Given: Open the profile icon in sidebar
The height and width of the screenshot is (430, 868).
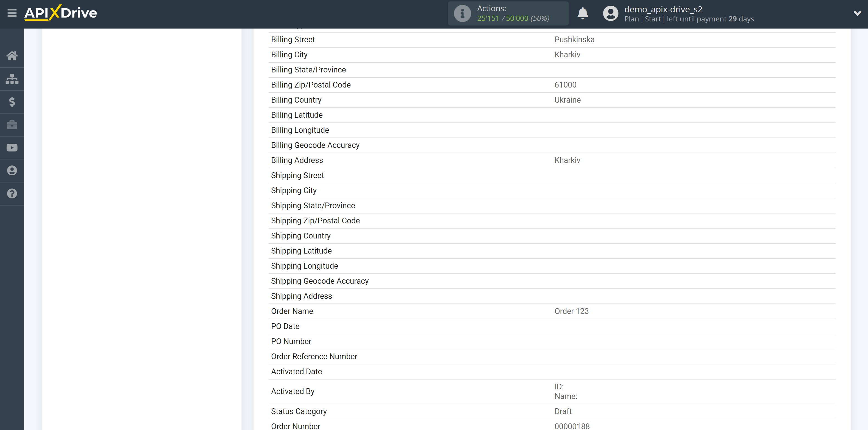Looking at the screenshot, I should click(12, 170).
